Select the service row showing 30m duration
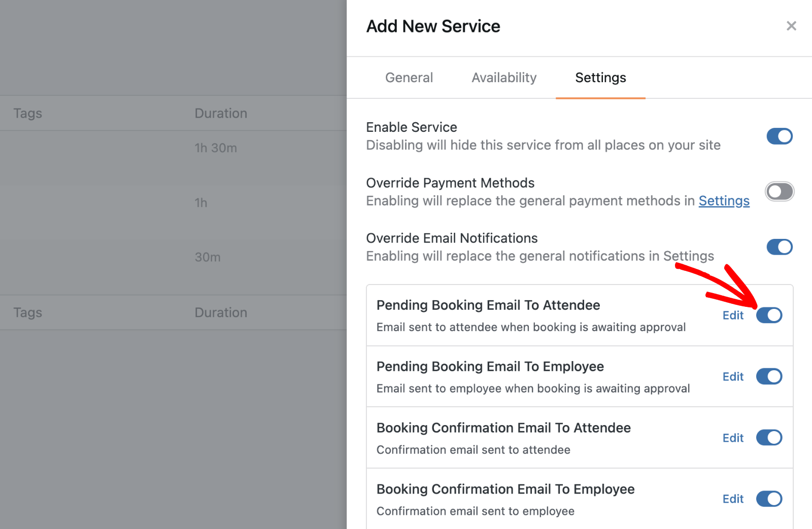The height and width of the screenshot is (529, 812). coord(208,257)
